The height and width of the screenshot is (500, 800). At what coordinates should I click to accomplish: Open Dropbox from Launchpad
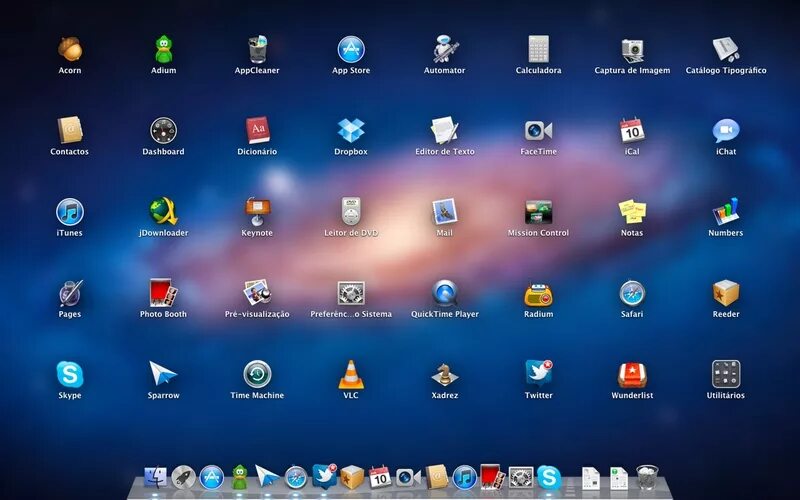(351, 131)
